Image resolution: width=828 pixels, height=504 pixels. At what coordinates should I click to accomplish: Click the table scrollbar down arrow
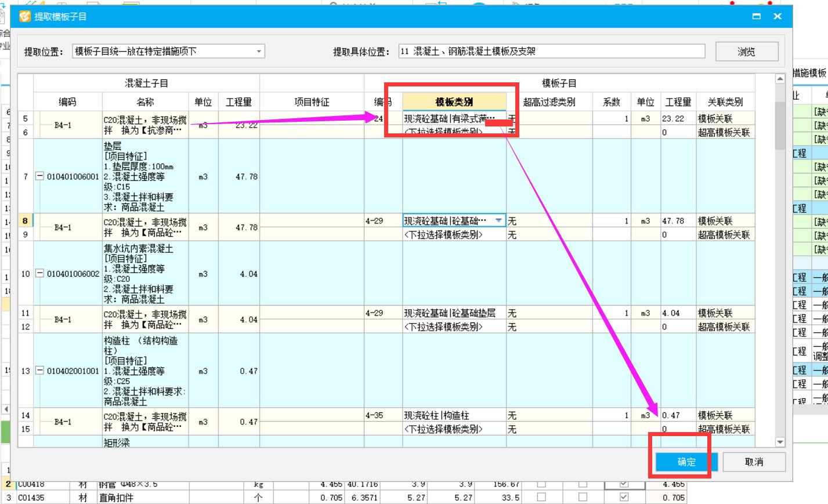[780, 442]
